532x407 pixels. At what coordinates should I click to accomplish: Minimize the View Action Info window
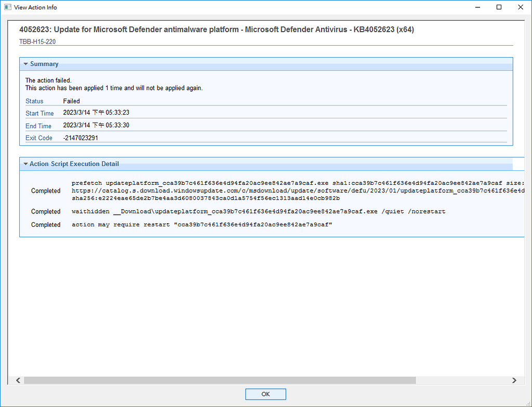(477, 7)
